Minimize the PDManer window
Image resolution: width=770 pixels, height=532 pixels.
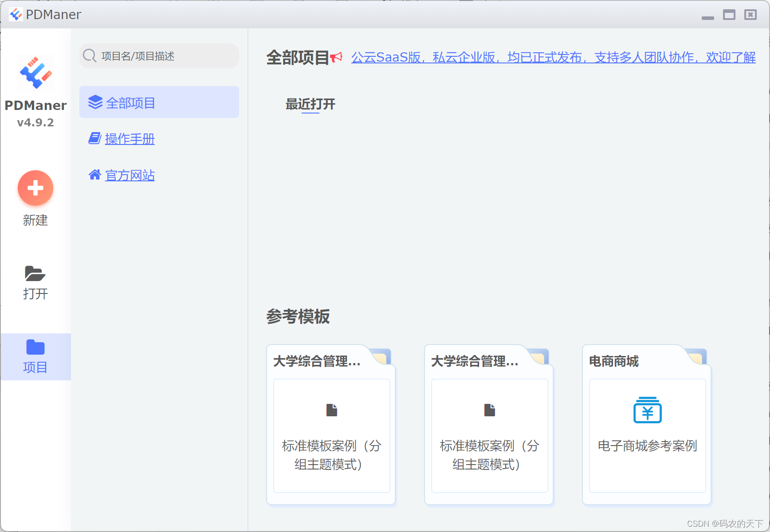click(x=708, y=18)
